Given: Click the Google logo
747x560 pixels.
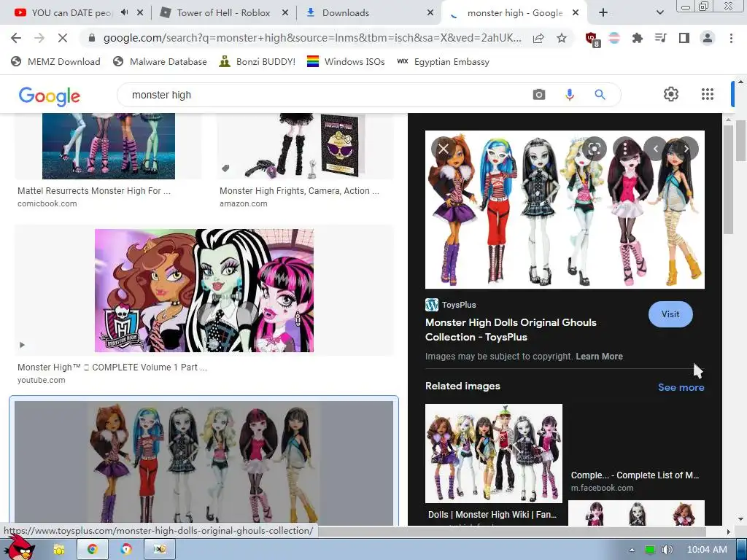Looking at the screenshot, I should click(x=50, y=96).
